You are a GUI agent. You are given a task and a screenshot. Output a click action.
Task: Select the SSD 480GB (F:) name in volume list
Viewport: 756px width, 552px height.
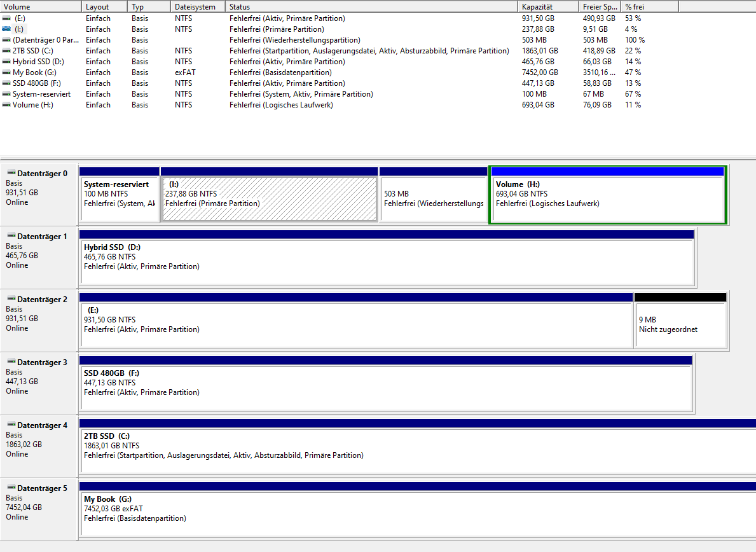coord(37,83)
